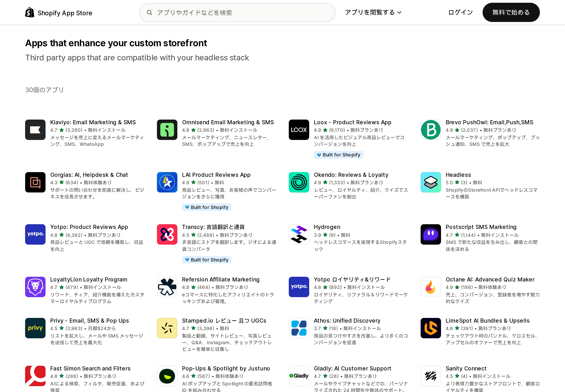Expand the アプリを閲覧する dropdown menu
This screenshot has height=392, width=565.
(373, 12)
